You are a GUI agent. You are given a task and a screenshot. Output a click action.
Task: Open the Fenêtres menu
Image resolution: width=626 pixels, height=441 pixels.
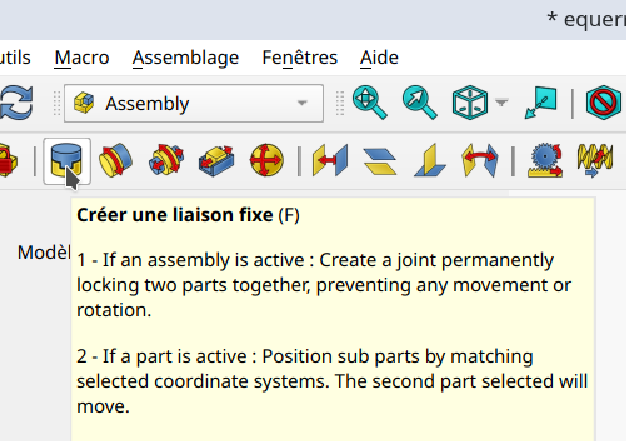(x=300, y=57)
